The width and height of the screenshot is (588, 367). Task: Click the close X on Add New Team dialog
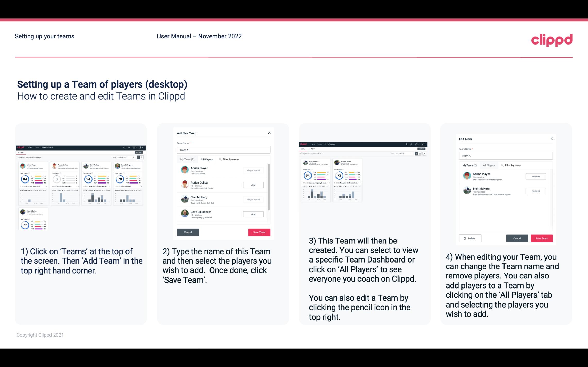point(269,133)
